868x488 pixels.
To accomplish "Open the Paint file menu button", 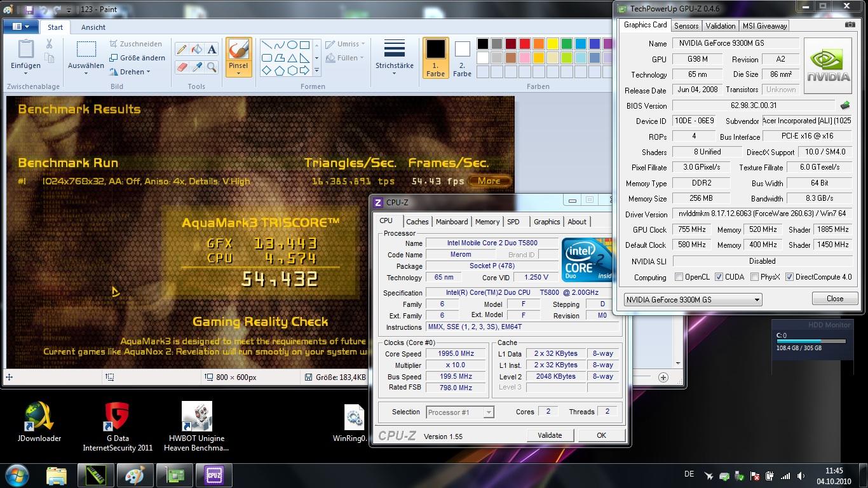I will click(x=20, y=27).
